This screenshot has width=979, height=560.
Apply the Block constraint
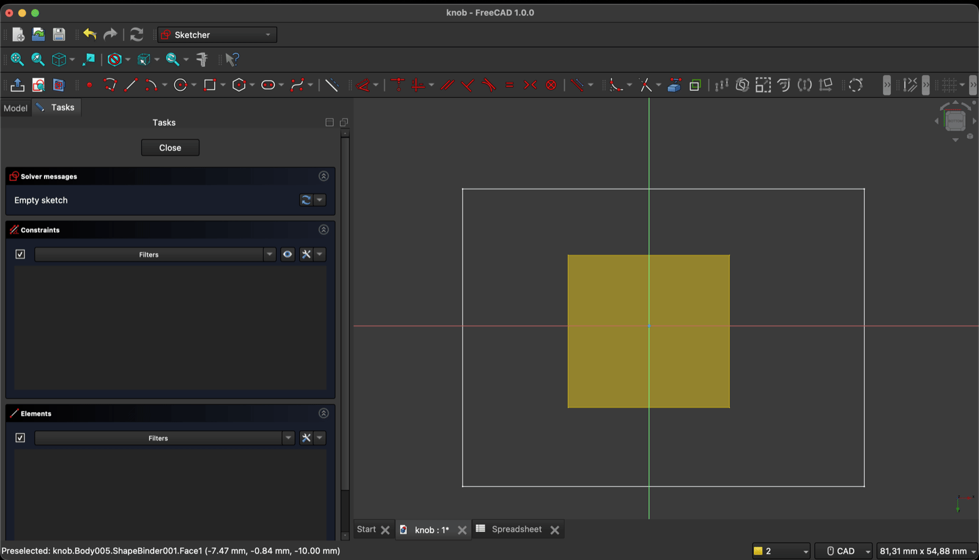pos(551,85)
